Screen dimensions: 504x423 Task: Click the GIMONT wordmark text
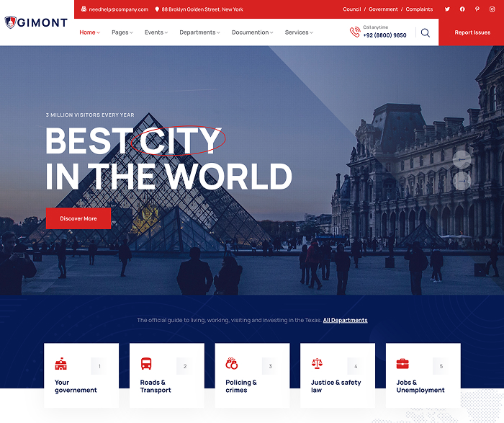(42, 23)
